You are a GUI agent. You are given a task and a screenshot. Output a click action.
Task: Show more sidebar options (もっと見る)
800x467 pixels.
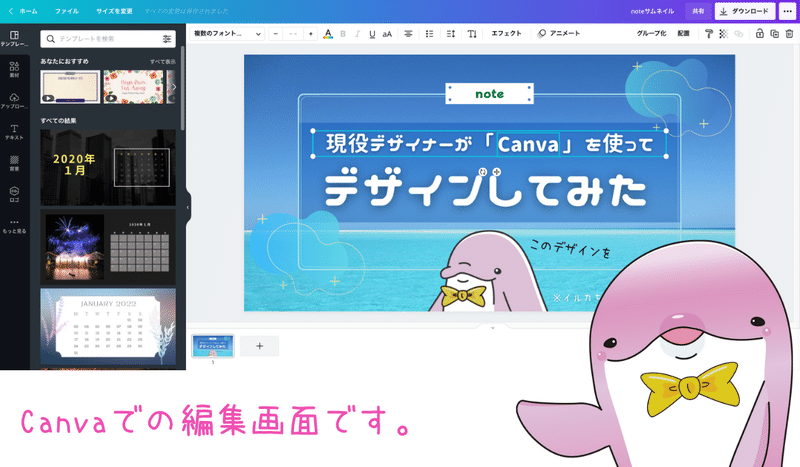(x=14, y=226)
